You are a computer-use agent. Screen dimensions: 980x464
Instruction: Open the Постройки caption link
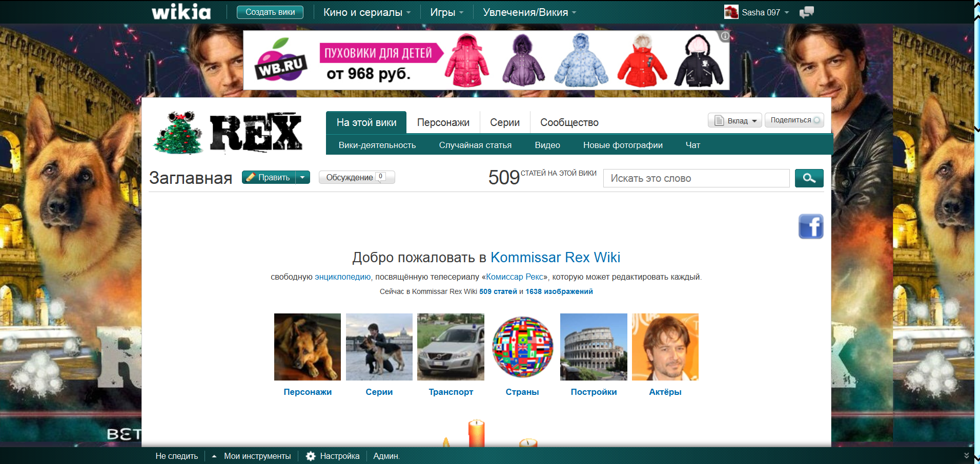(594, 392)
